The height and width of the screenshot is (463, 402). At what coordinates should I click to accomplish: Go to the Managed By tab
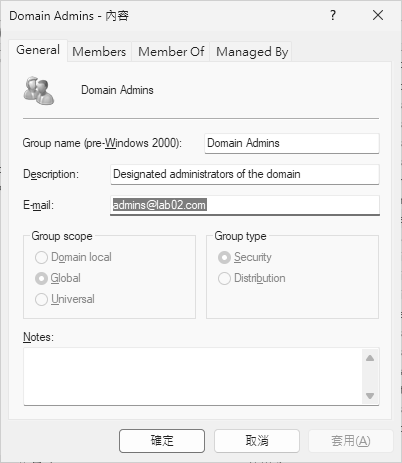click(252, 52)
